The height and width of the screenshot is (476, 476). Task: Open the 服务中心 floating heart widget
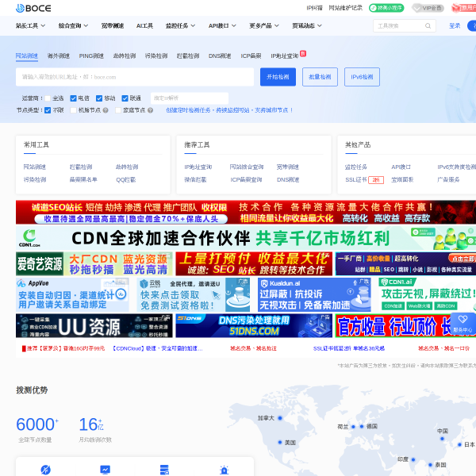[x=463, y=324]
